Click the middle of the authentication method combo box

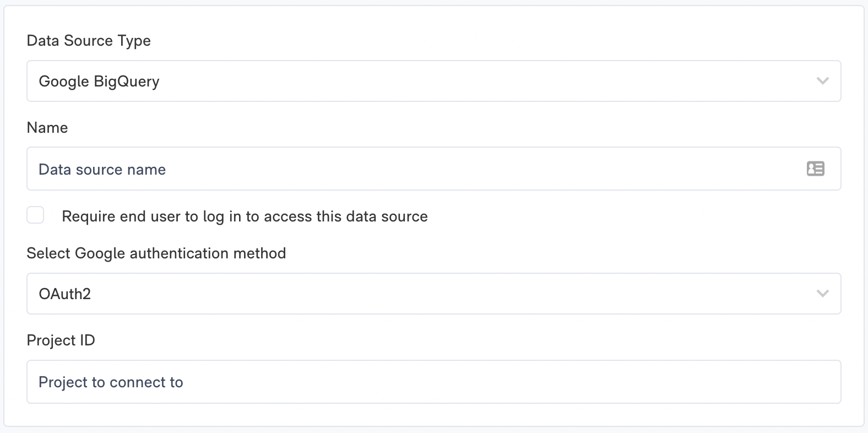[434, 294]
